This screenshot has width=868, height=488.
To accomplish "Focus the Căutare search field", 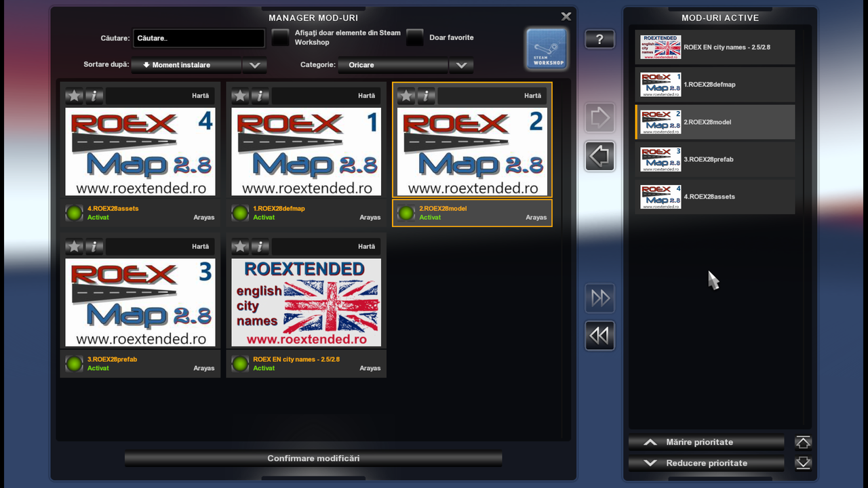I will 199,38.
